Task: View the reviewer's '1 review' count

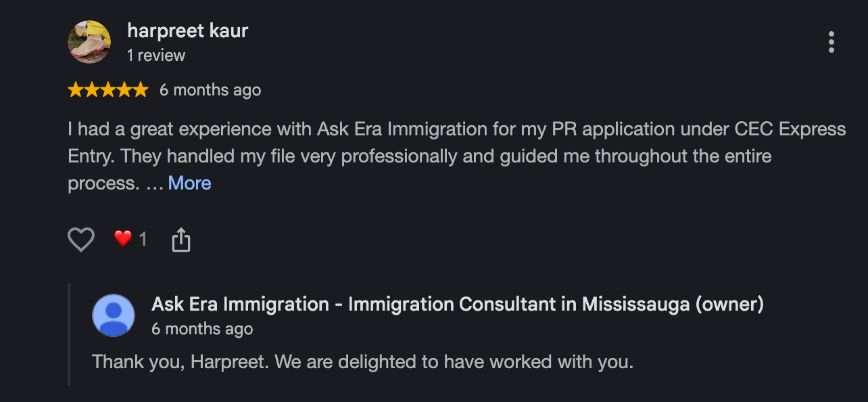Action: click(x=156, y=55)
